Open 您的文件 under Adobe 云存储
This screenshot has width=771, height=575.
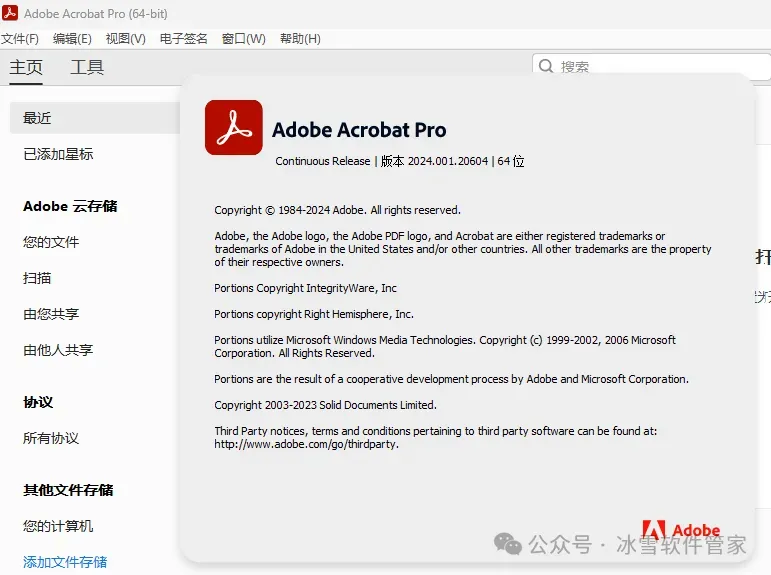51,242
